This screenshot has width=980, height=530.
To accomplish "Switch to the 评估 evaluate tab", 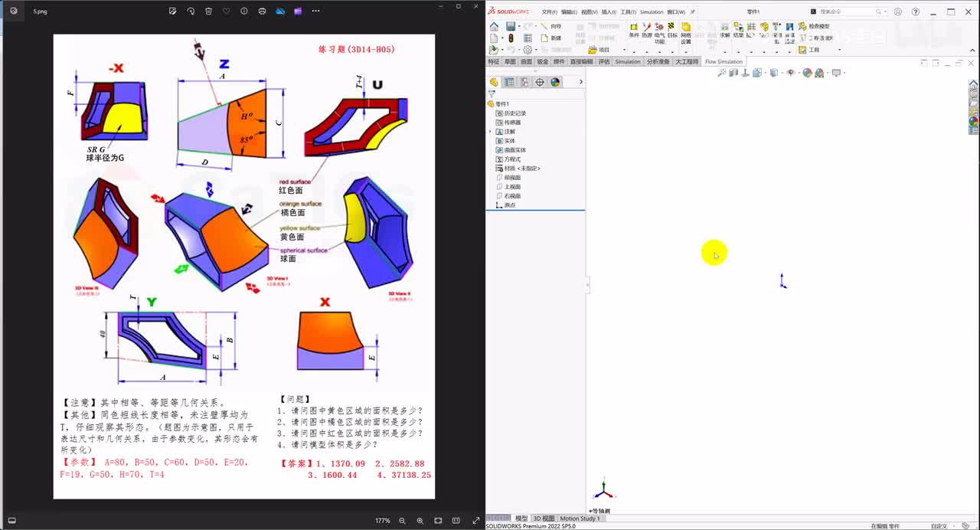I will click(603, 61).
